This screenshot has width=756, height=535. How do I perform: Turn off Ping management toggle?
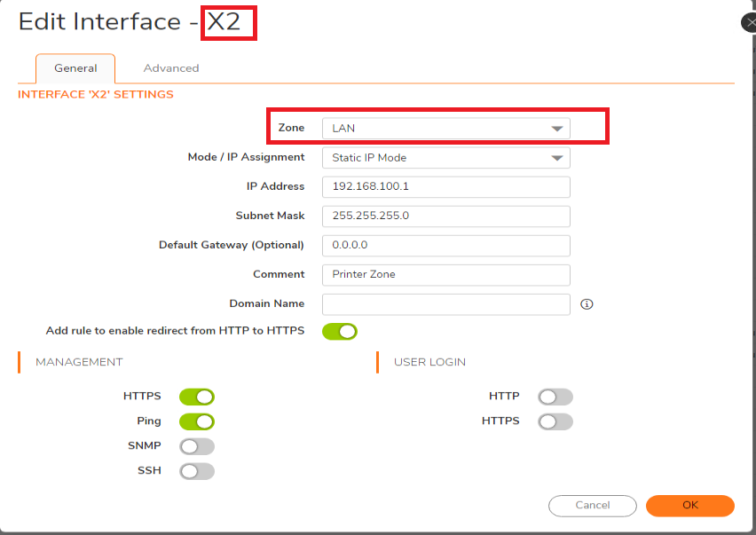[197, 421]
